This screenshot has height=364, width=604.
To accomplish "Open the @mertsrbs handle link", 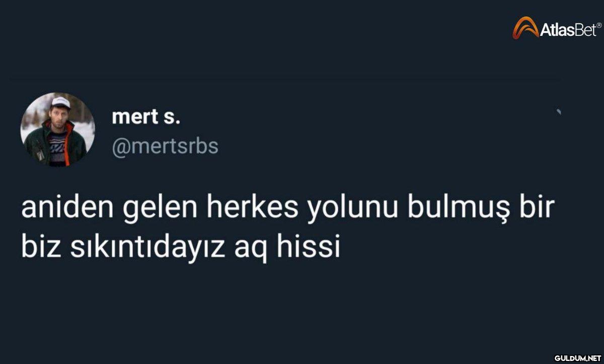I will (165, 146).
